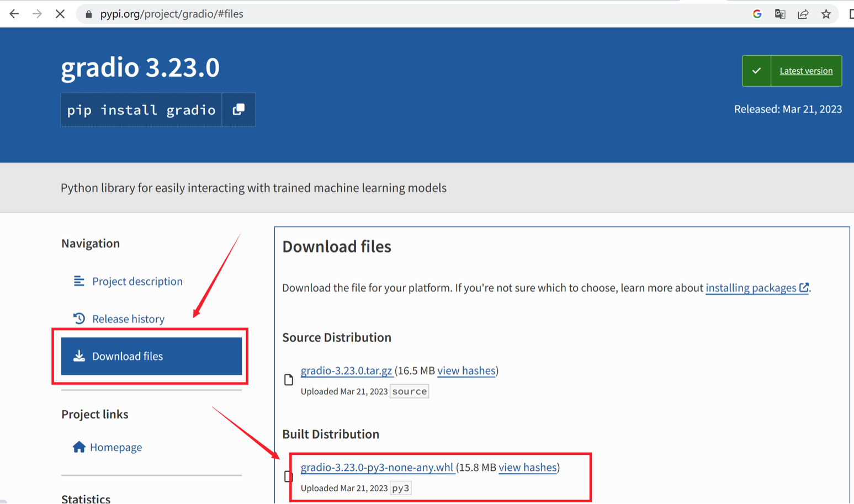The width and height of the screenshot is (854, 504).
Task: Download gradio-3.23.0.tar.gz source file
Action: 347,370
